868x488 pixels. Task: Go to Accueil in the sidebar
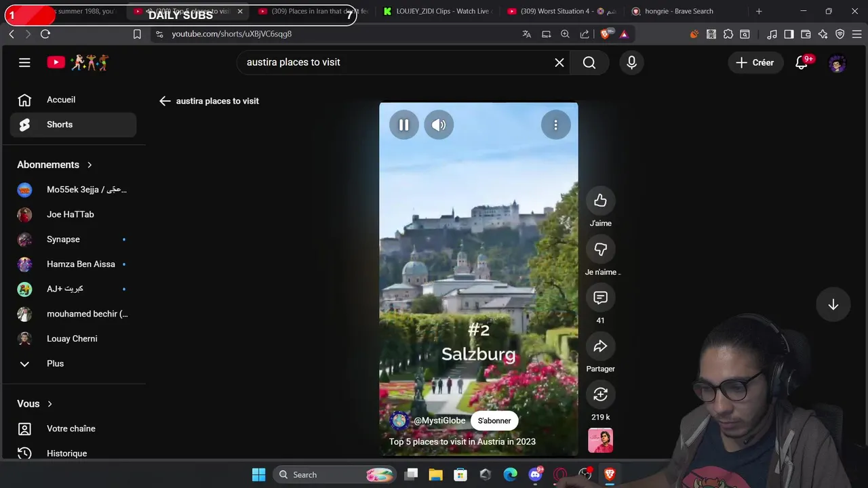tap(73, 100)
